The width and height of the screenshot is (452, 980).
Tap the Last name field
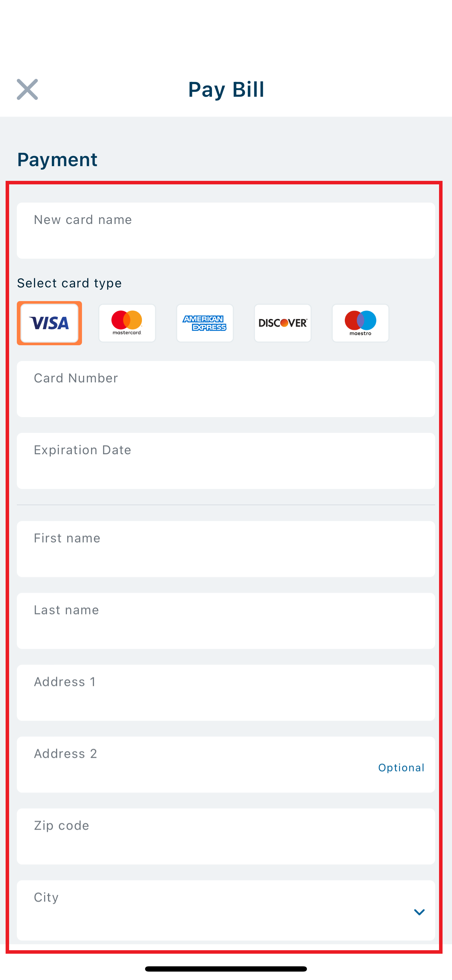tap(226, 621)
